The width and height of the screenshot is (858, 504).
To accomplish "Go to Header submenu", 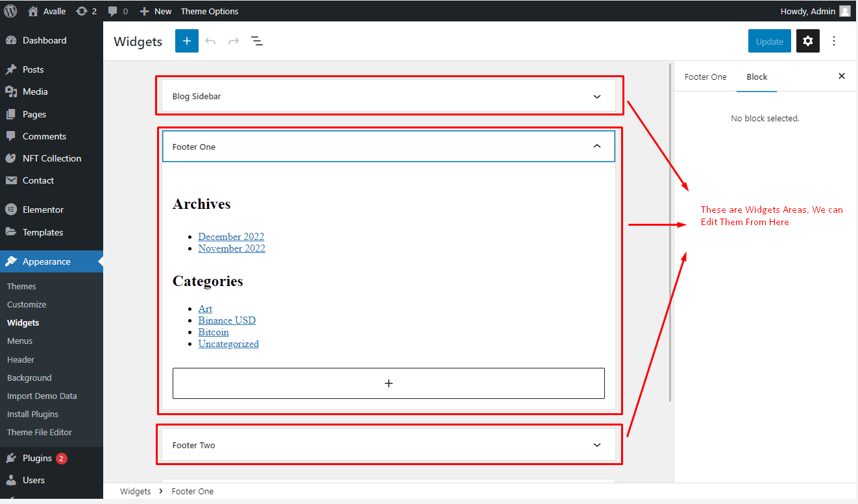I will coord(21,359).
